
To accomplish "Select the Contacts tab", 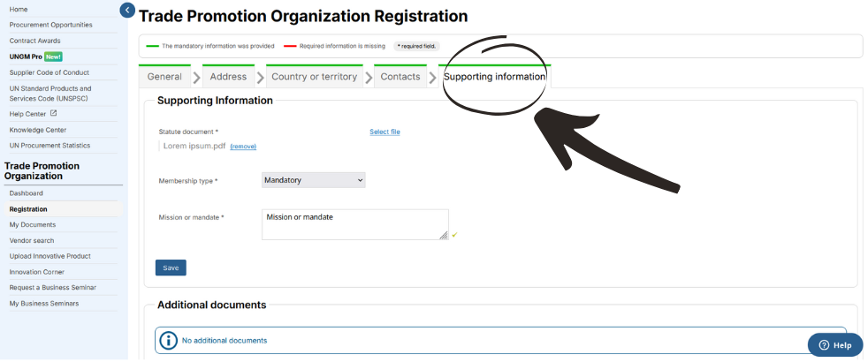I will coord(400,77).
